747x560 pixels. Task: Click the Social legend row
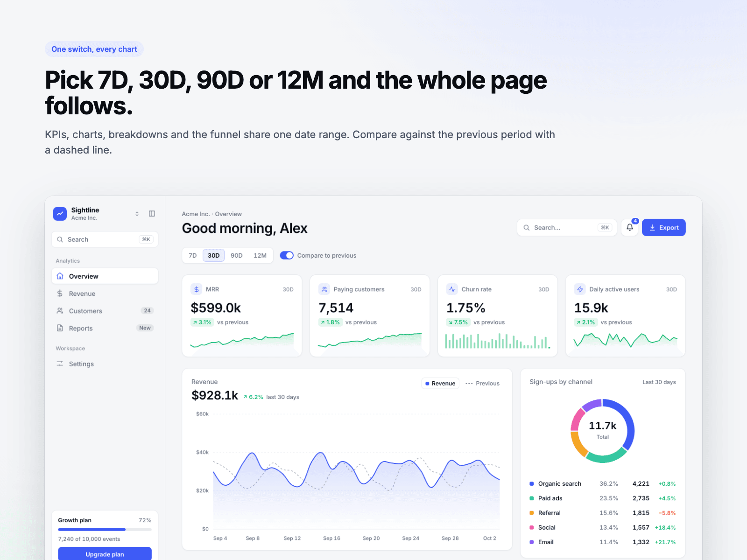click(x=603, y=527)
